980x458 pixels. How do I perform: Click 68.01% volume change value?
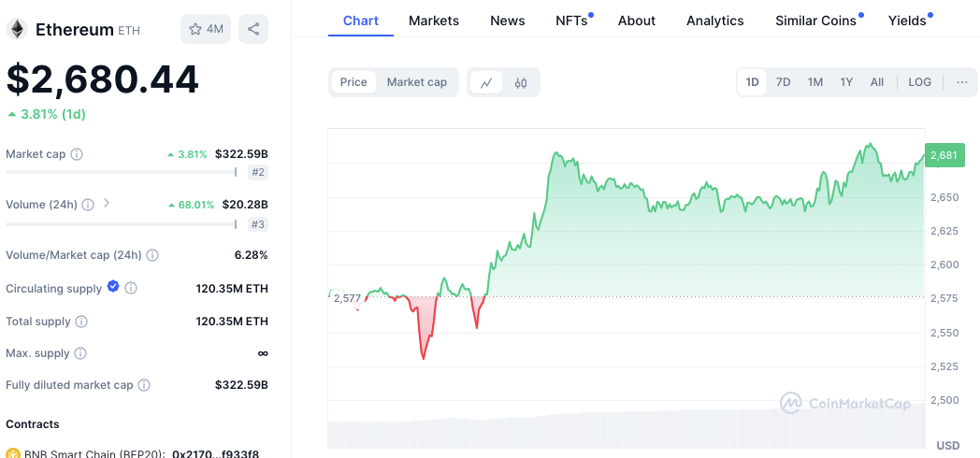pyautogui.click(x=191, y=205)
